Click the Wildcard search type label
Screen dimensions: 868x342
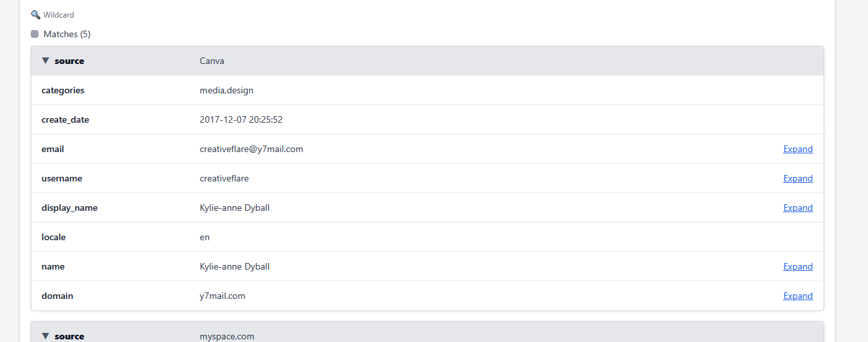click(x=59, y=15)
